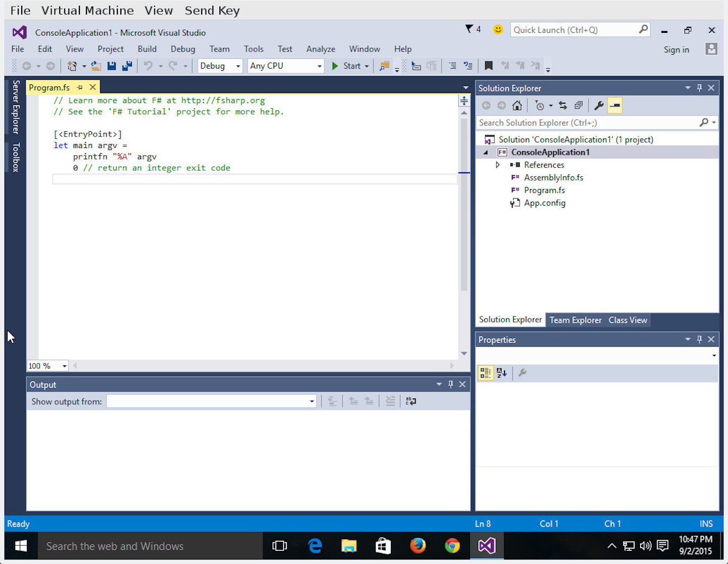Click the Collapse All icon in Solution Explorer

[578, 106]
